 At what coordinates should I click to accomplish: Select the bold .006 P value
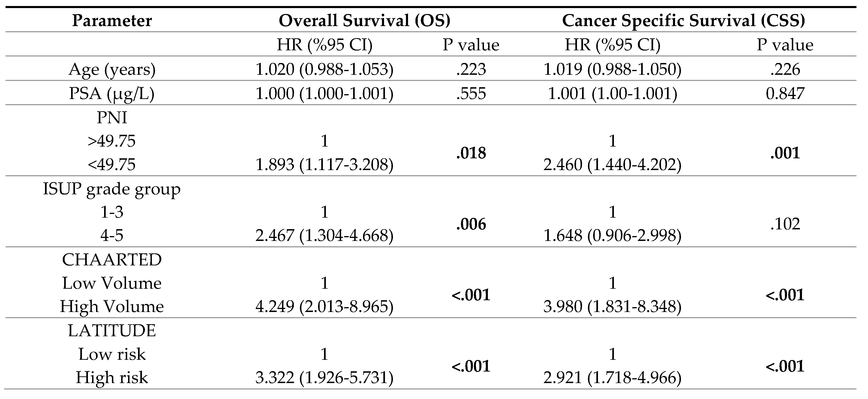click(471, 224)
